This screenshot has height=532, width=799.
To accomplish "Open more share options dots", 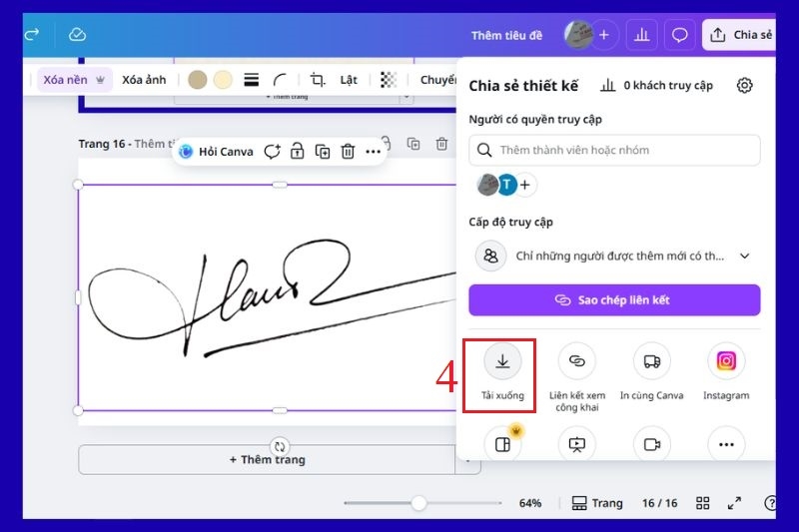I will (x=726, y=444).
